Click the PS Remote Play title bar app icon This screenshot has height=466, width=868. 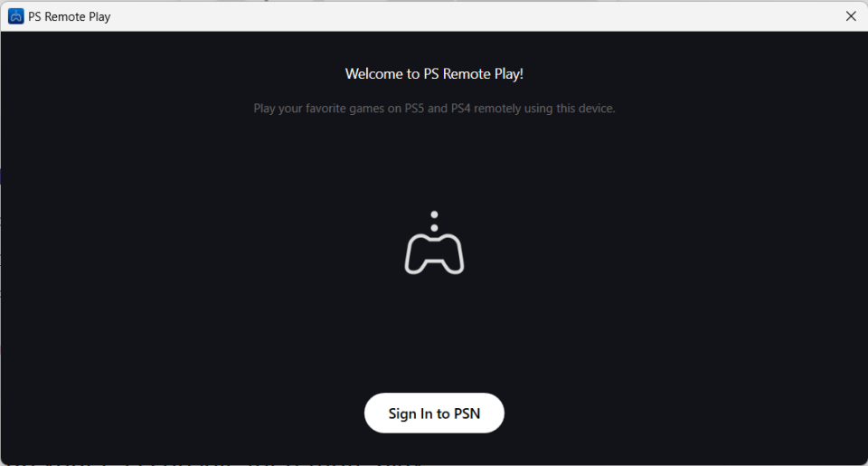tap(15, 16)
